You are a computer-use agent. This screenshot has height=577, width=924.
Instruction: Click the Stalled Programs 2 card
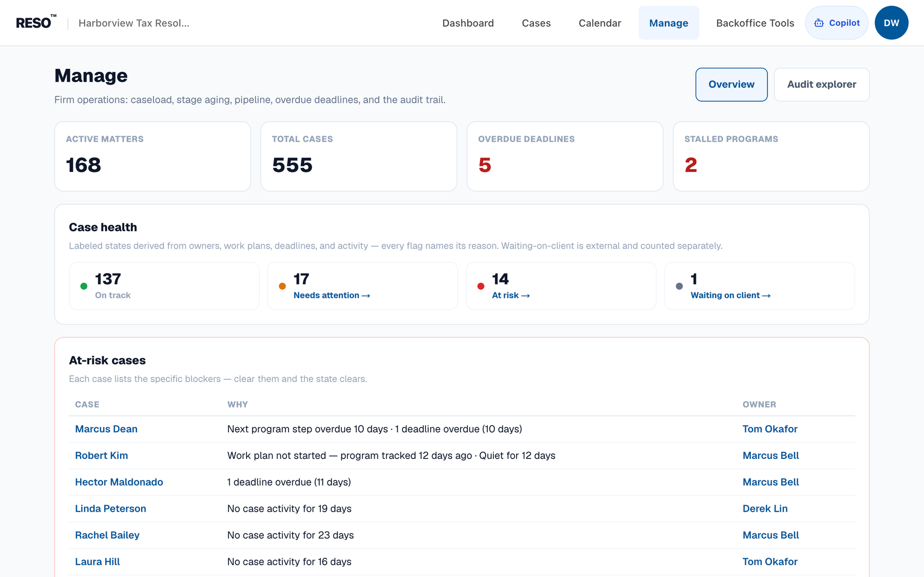pos(771,156)
